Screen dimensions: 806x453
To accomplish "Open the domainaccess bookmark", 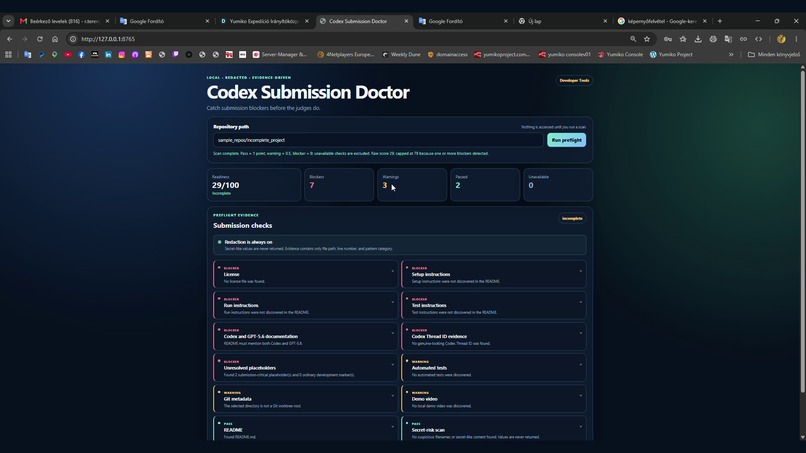I will pyautogui.click(x=448, y=55).
